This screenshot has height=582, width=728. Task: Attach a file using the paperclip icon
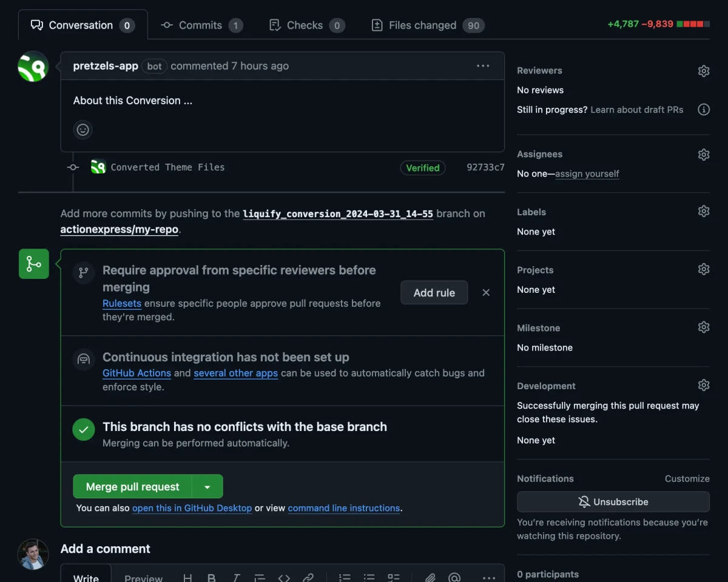(430, 577)
